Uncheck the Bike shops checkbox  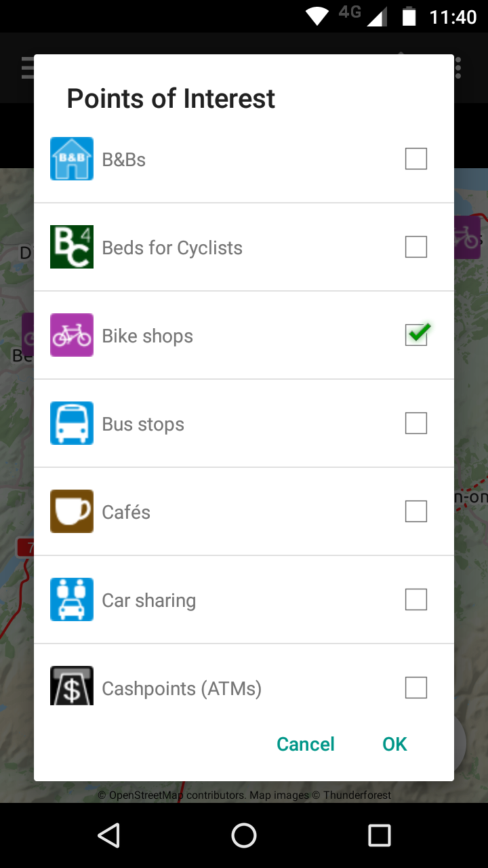pyautogui.click(x=416, y=335)
